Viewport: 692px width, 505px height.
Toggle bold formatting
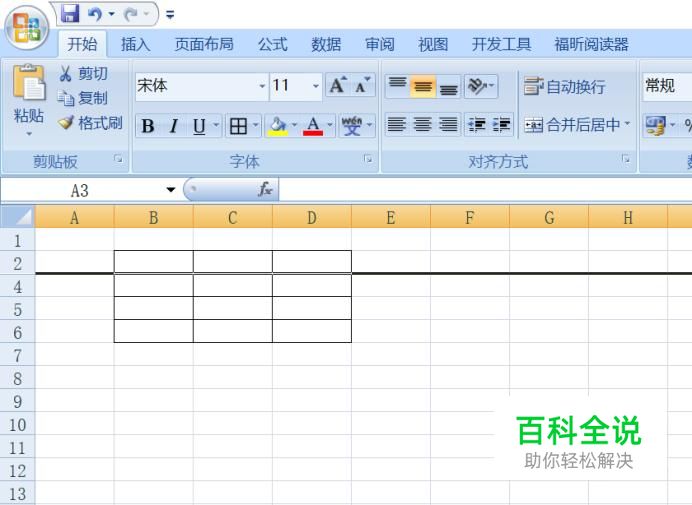[x=148, y=126]
